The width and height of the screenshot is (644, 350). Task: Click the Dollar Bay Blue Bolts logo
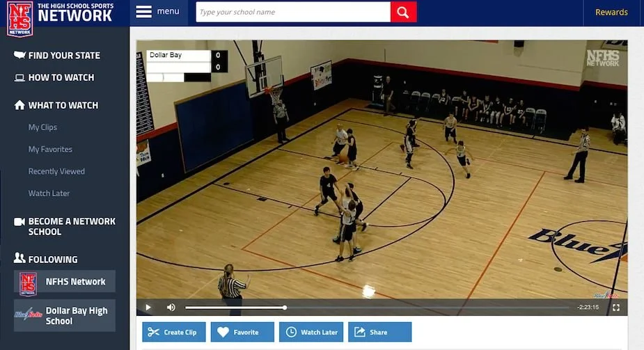(x=29, y=315)
